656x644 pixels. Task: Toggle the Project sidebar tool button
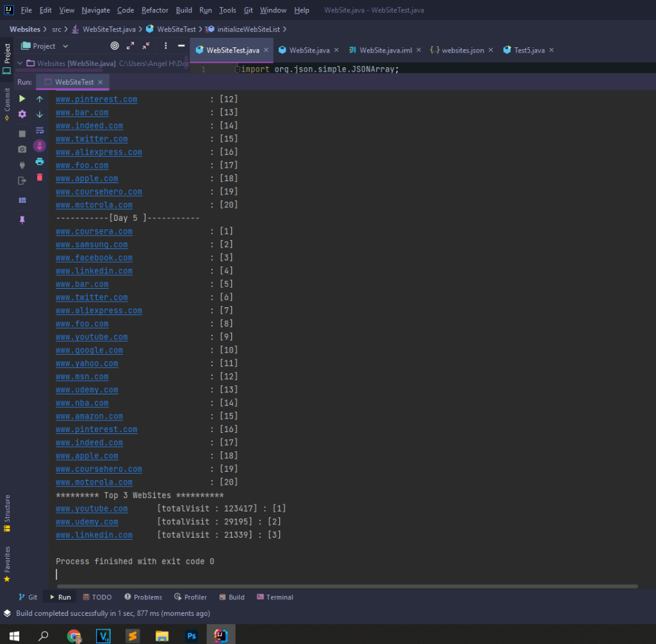point(6,58)
